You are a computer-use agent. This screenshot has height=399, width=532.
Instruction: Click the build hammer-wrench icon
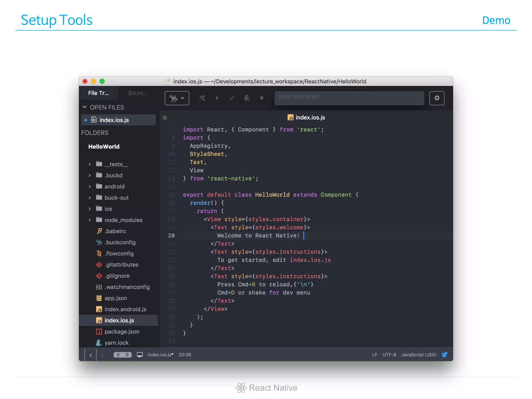[x=202, y=98]
